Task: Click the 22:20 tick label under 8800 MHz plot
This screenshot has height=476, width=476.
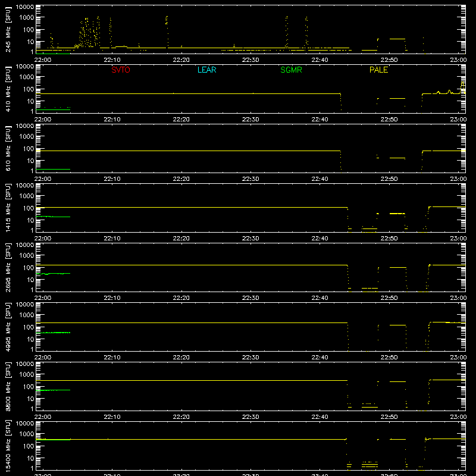Action: 181,417
